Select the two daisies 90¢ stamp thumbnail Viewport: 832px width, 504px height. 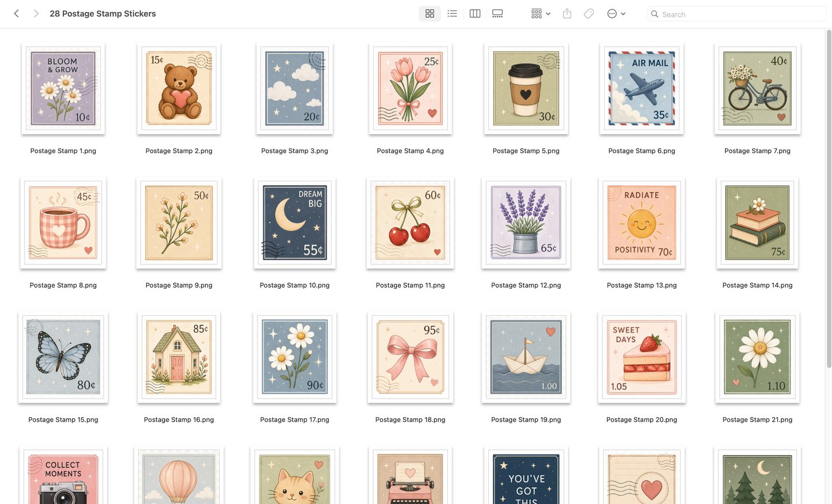pyautogui.click(x=295, y=357)
